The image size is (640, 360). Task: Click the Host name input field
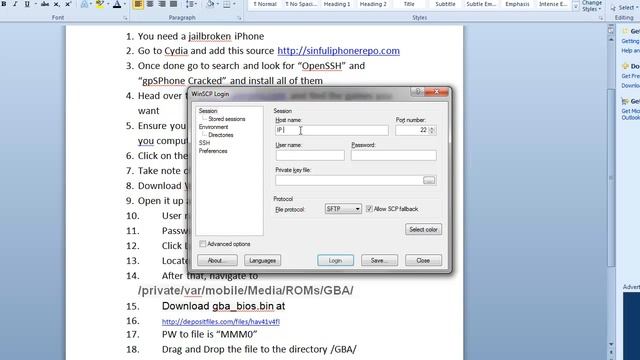point(332,130)
